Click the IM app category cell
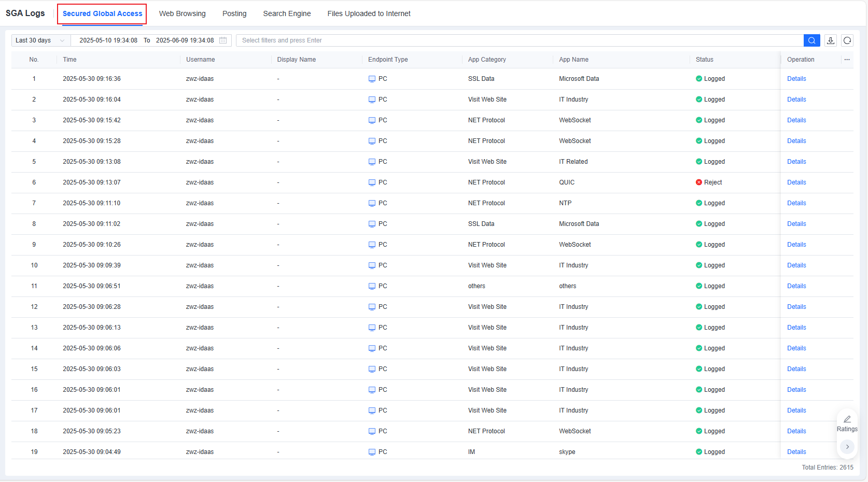 (471, 452)
